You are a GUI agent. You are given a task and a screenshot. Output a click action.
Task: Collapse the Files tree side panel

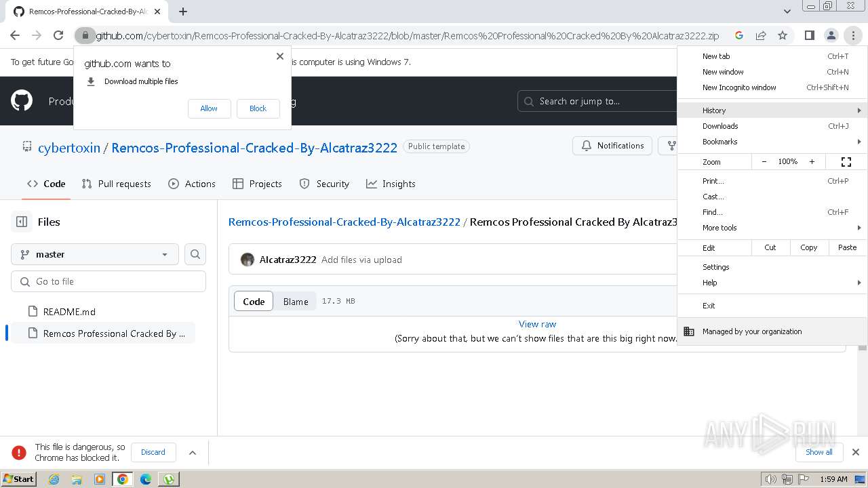click(22, 222)
